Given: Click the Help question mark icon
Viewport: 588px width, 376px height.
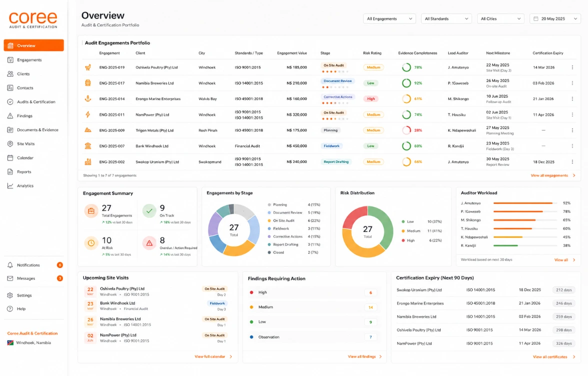Looking at the screenshot, I should 10,309.
